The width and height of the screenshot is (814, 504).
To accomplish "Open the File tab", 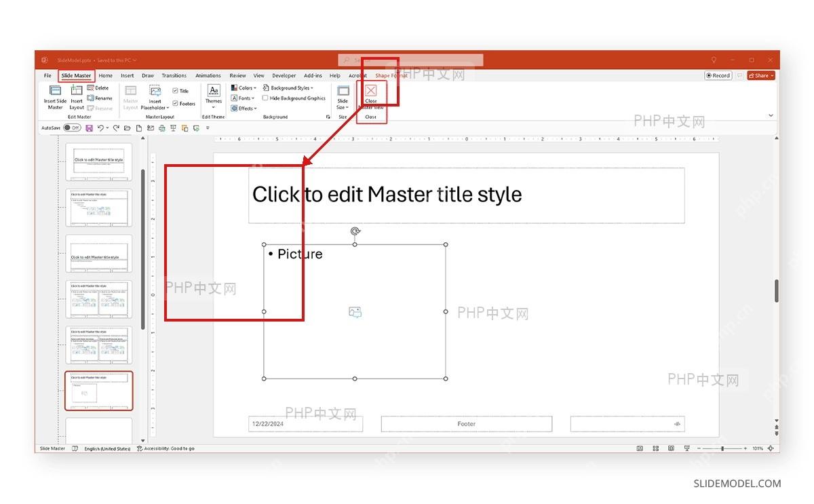I will click(x=47, y=76).
